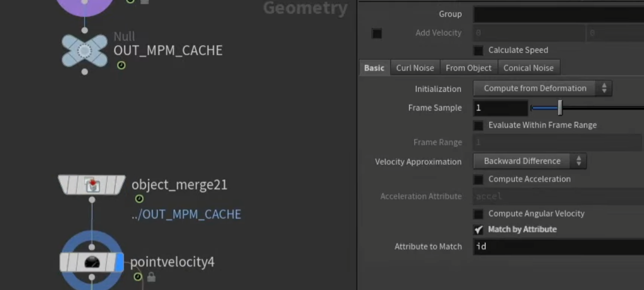
Task: Select the pointvelocity4 node icon
Action: (x=92, y=262)
